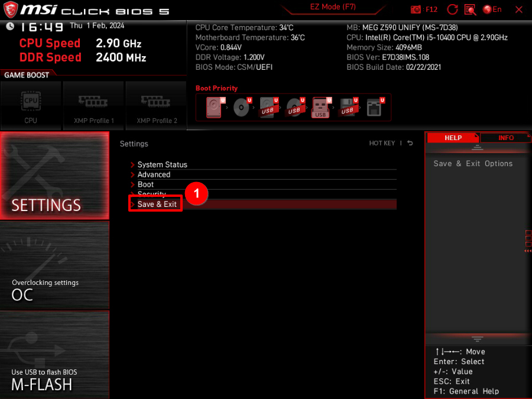Select the first hard disk boot device

[x=214, y=108]
